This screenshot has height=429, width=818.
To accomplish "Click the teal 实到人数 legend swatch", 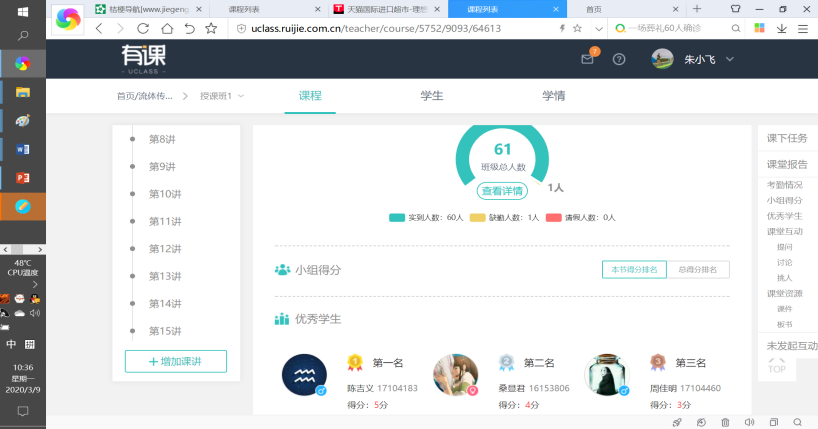I will click(x=396, y=217).
